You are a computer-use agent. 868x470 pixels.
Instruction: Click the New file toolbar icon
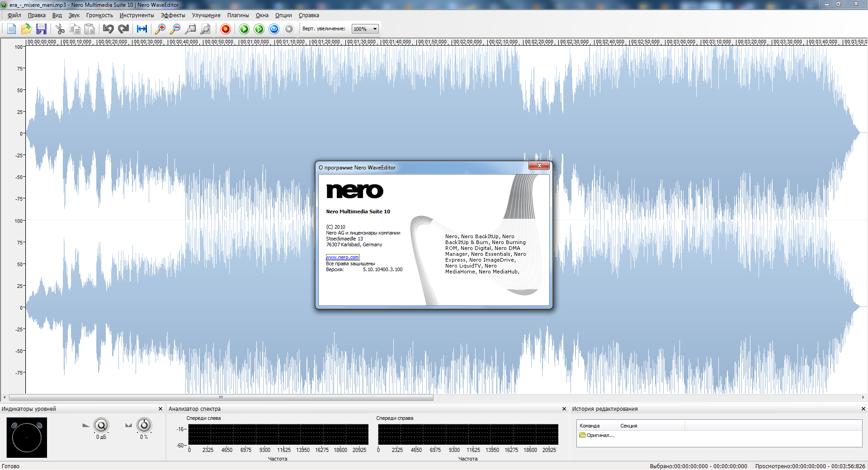tap(12, 29)
